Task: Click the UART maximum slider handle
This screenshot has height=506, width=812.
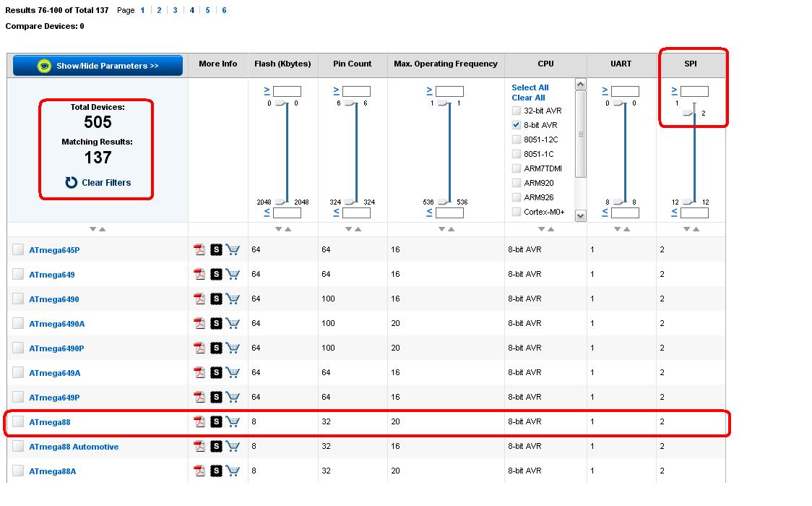Action: point(619,202)
